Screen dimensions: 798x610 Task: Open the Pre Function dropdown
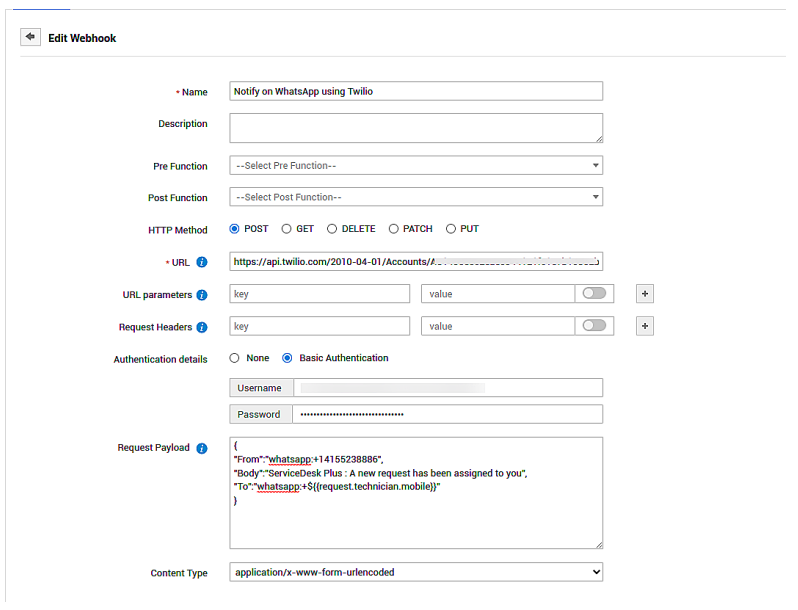(415, 166)
